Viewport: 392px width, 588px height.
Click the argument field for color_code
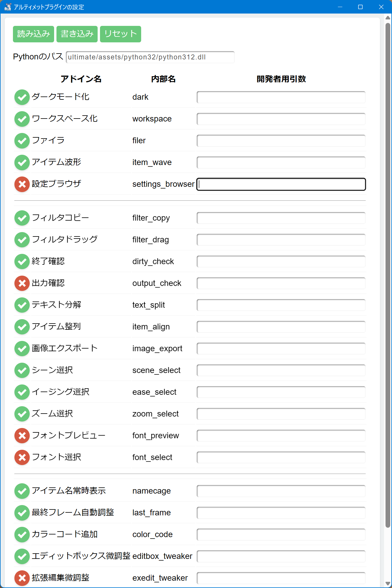click(x=281, y=534)
